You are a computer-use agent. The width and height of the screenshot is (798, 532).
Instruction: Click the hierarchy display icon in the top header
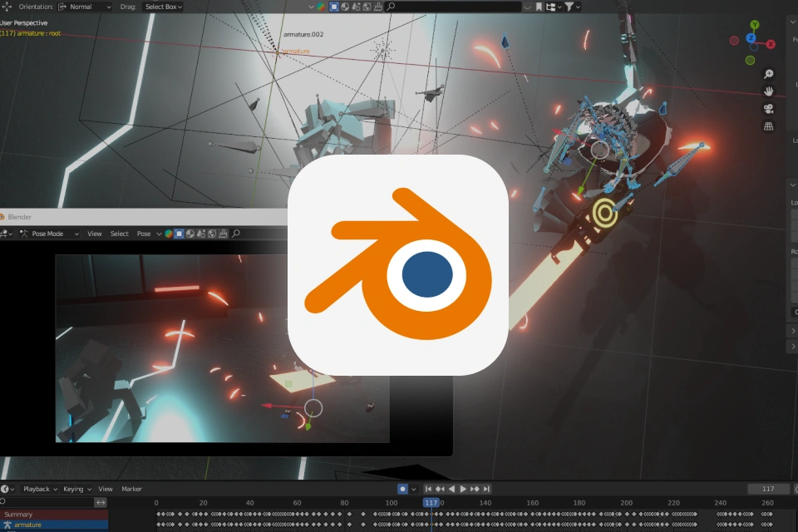click(x=550, y=7)
